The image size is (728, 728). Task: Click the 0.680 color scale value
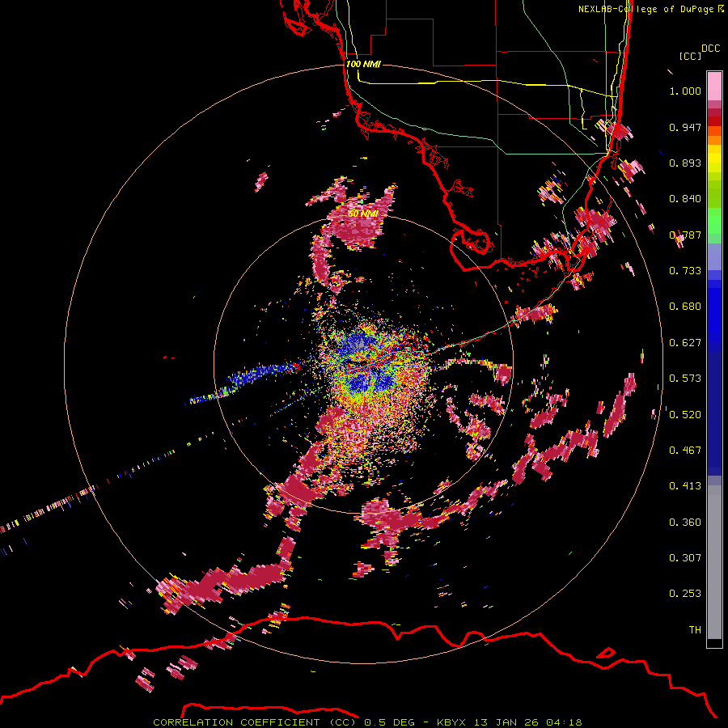pyautogui.click(x=685, y=307)
